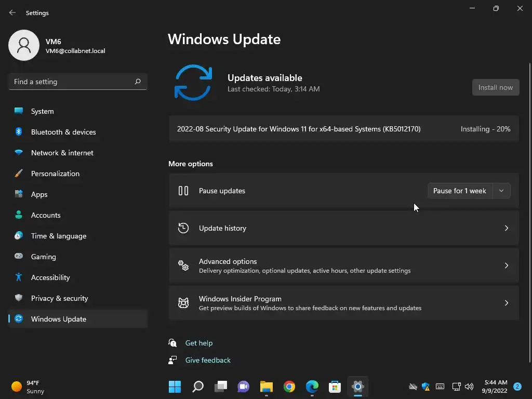
Task: Open the Give feedback link
Action: point(208,360)
